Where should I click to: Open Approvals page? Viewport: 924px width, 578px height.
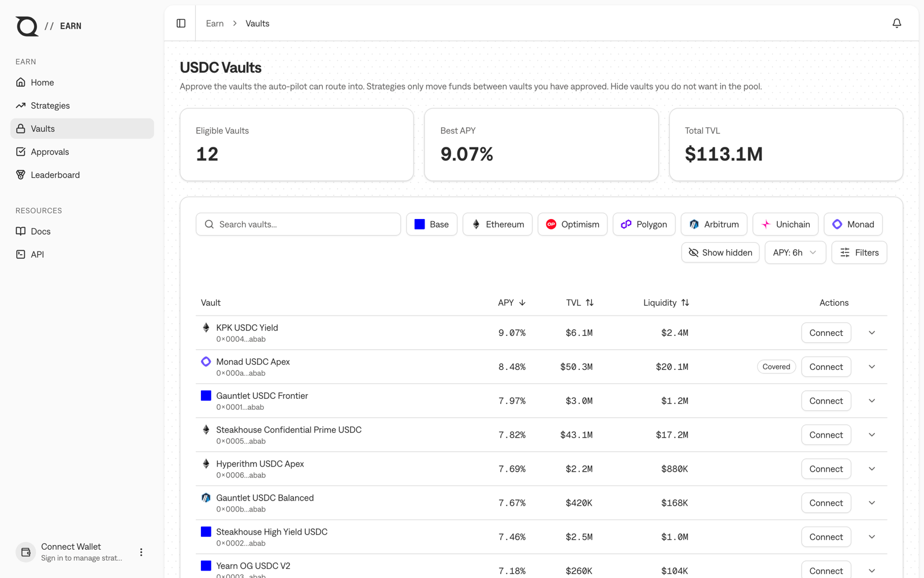82,152
